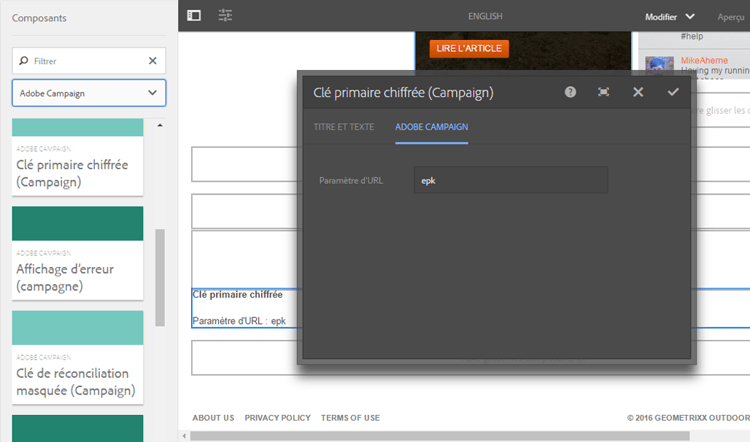
Task: Confirm dialog with the checkmark
Action: coord(673,92)
